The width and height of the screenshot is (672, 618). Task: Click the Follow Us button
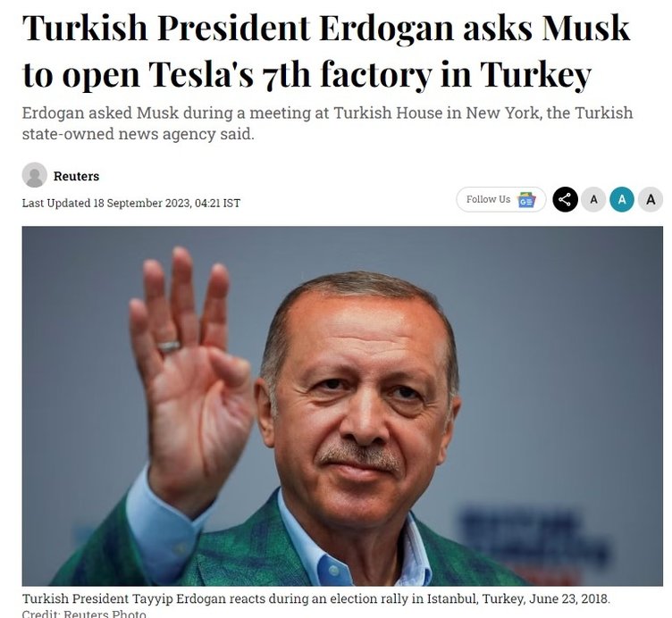[501, 199]
